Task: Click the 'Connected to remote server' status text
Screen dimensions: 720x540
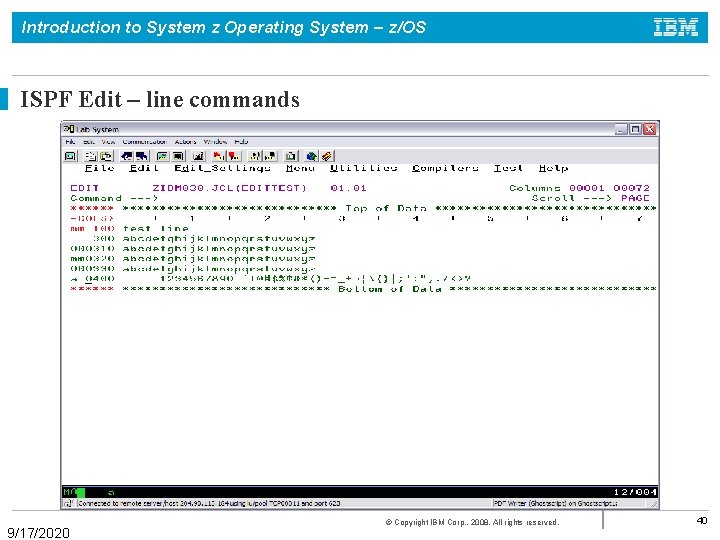Action: click(x=209, y=503)
